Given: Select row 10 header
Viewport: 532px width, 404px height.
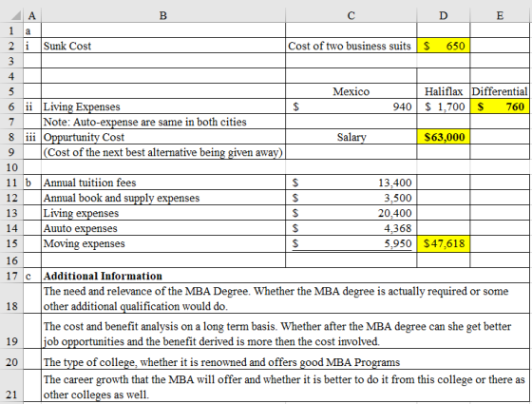Looking at the screenshot, I should click(x=11, y=167).
